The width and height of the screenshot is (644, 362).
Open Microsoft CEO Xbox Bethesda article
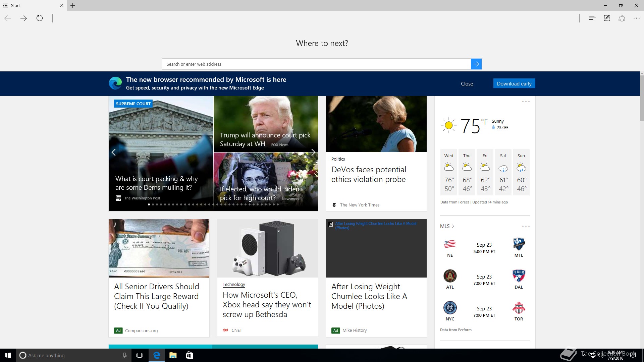tap(267, 305)
